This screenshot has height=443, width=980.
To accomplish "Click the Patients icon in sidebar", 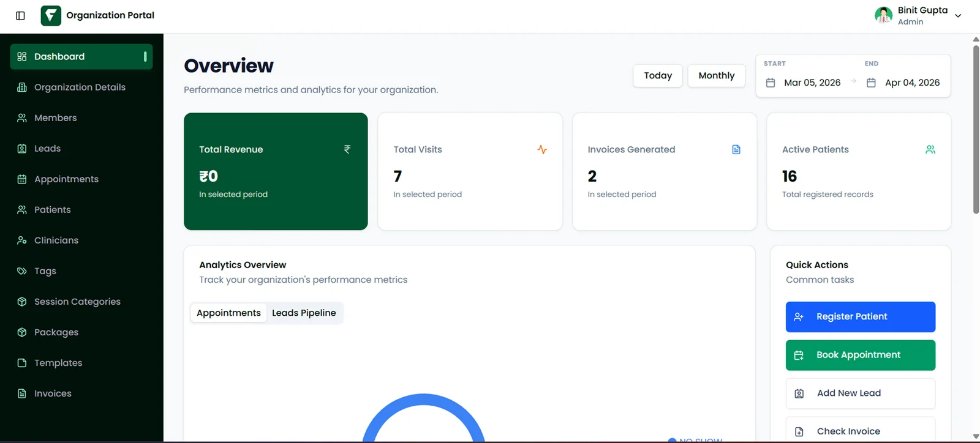I will point(22,209).
